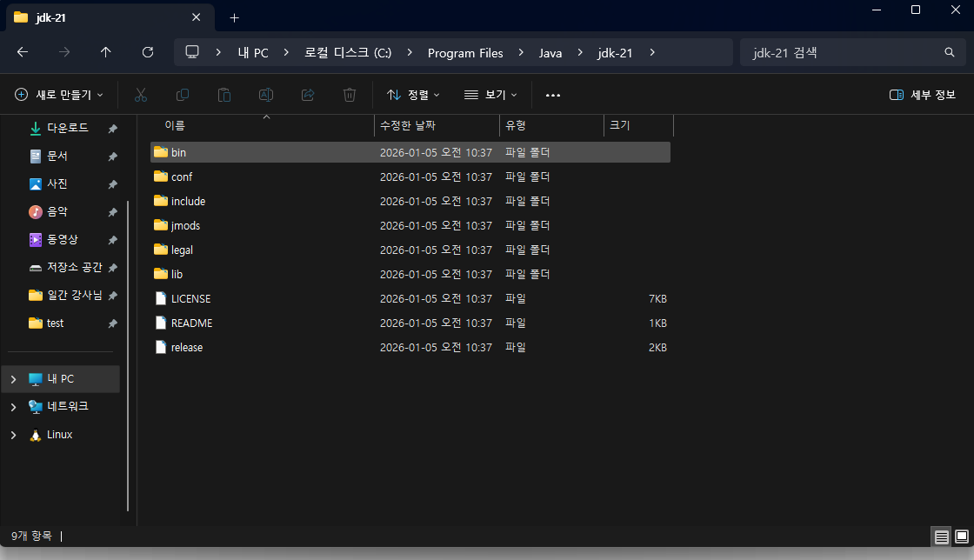
Task: Go up one folder level
Action: point(106,52)
